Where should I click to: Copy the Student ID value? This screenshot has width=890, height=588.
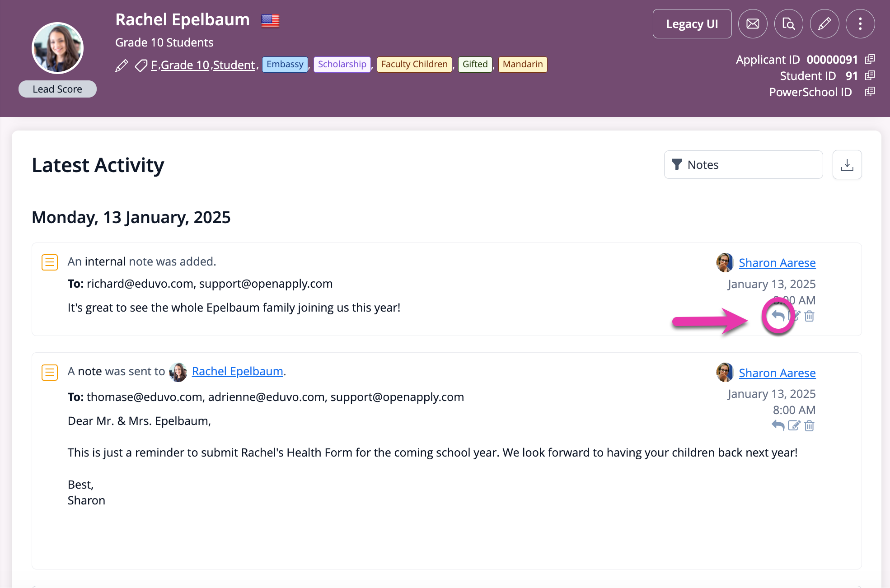[x=870, y=75]
